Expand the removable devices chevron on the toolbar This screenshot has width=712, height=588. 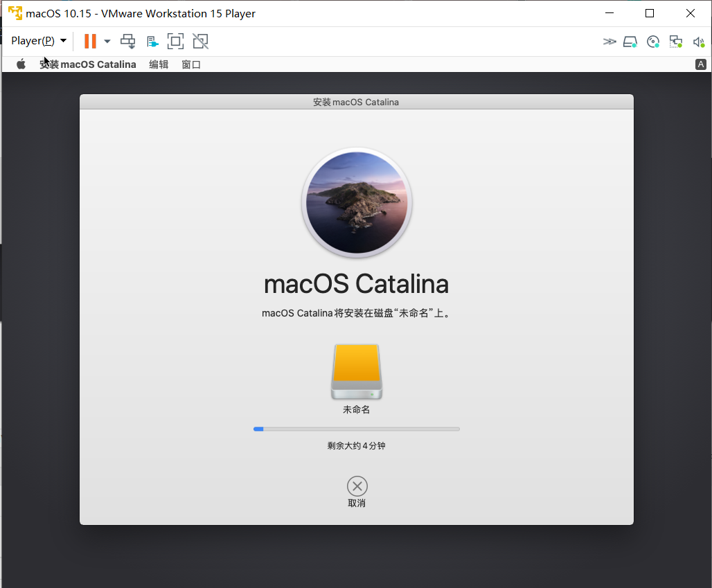609,42
